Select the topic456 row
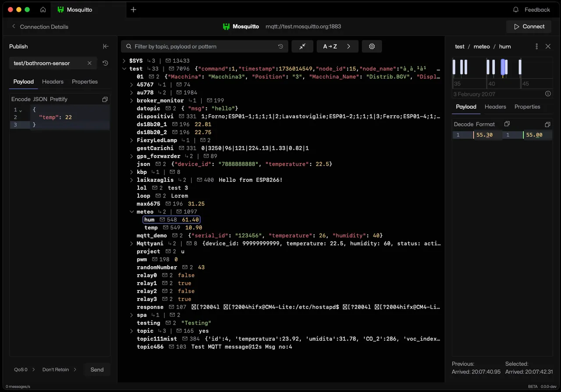Viewport: 561px width, 392px height. [214, 347]
